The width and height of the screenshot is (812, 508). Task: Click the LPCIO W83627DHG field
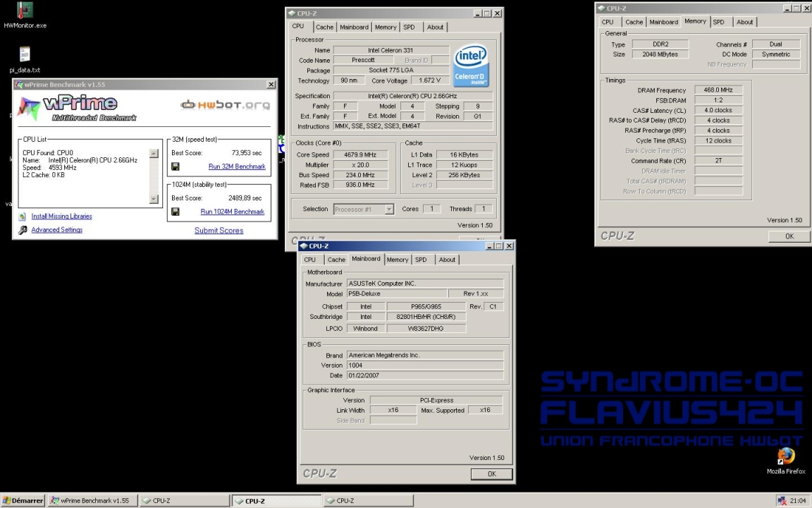click(426, 328)
